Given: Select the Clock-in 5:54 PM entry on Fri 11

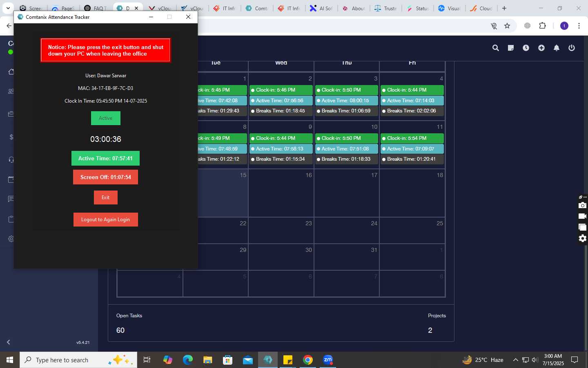Looking at the screenshot, I should point(412,138).
